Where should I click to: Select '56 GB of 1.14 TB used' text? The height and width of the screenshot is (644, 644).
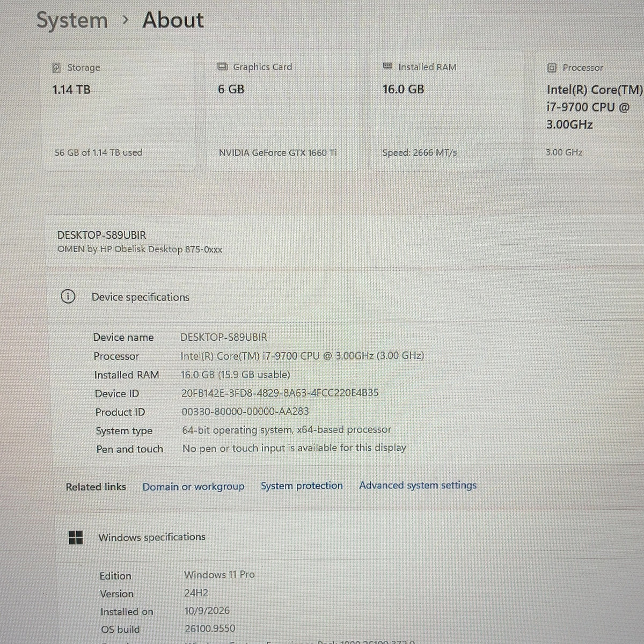pyautogui.click(x=99, y=152)
